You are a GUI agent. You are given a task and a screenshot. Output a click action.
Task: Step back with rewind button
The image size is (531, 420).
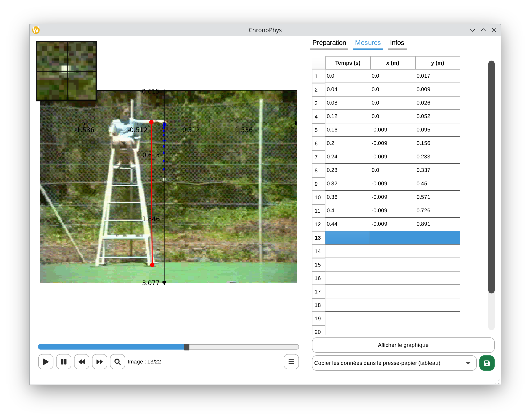tap(82, 361)
